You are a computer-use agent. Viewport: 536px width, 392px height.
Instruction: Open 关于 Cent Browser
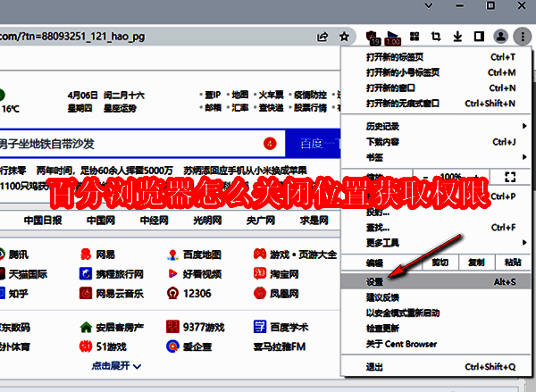pos(436,344)
